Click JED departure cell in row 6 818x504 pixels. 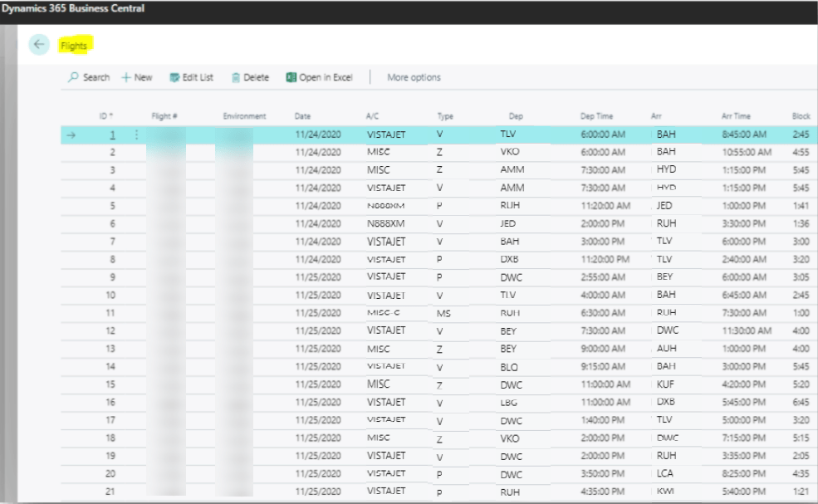click(x=507, y=223)
